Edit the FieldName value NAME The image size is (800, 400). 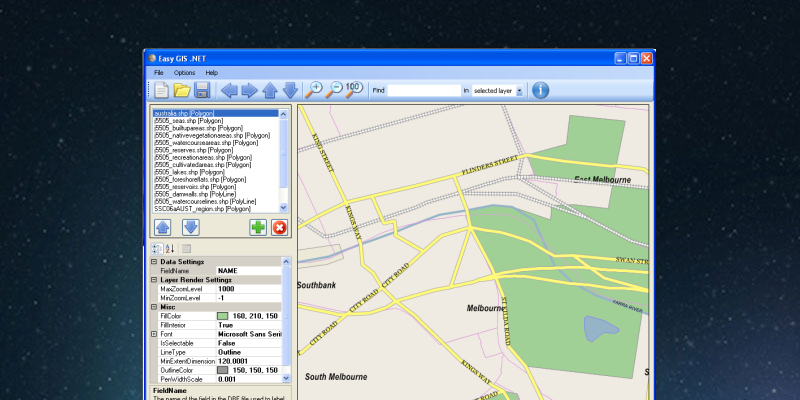[249, 271]
